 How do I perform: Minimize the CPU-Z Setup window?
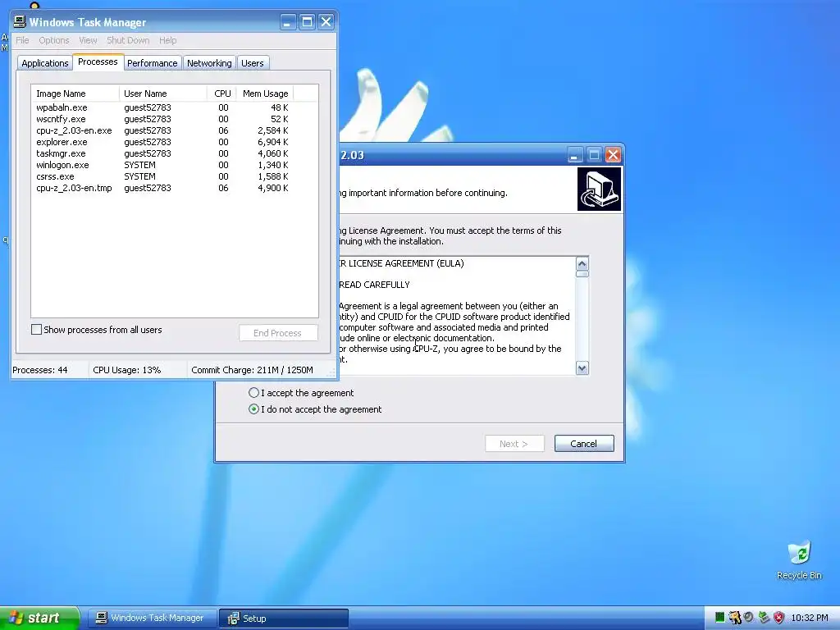pyautogui.click(x=575, y=155)
